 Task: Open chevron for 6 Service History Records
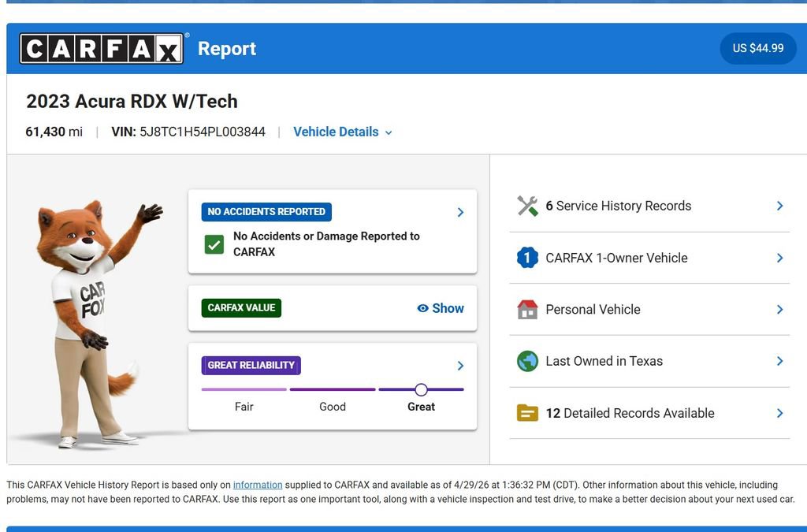pyautogui.click(x=779, y=206)
